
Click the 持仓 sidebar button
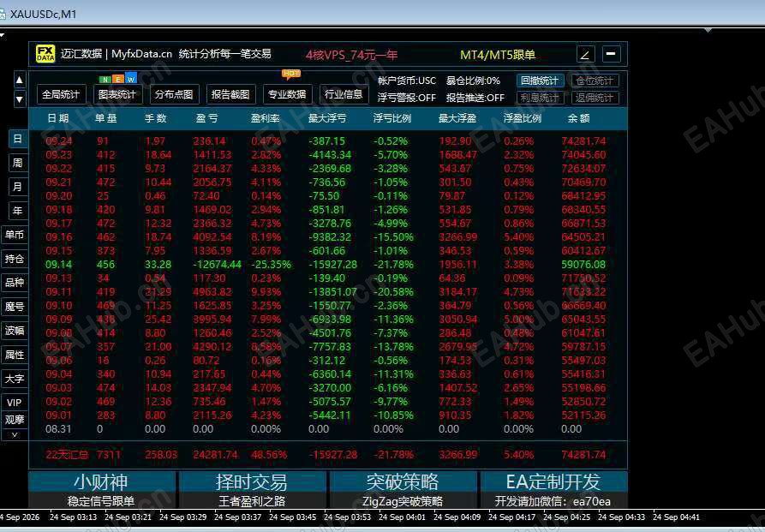click(15, 258)
